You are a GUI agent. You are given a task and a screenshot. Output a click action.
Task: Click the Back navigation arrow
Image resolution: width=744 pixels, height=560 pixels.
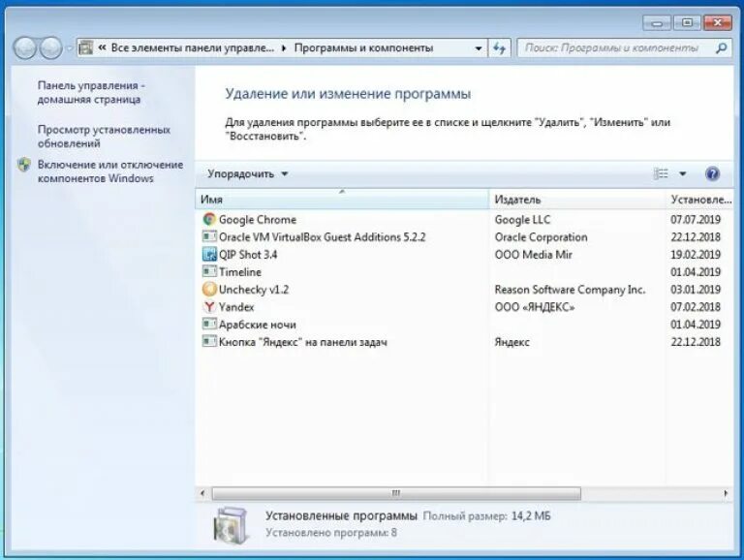tap(24, 47)
